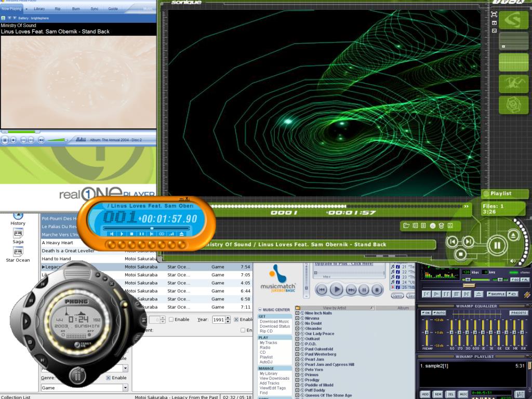Open the Rip tab in Windows Media Player
This screenshot has width=532, height=399.
tap(58, 9)
